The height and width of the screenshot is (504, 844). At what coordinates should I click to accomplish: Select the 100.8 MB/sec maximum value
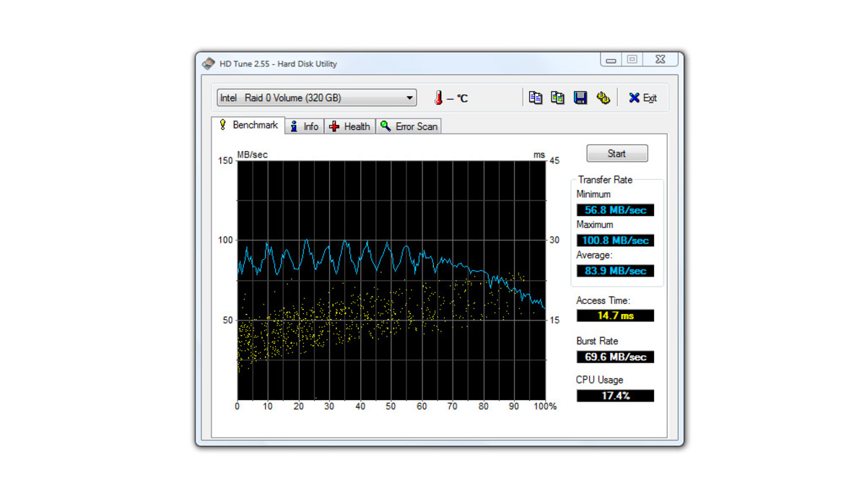(615, 240)
